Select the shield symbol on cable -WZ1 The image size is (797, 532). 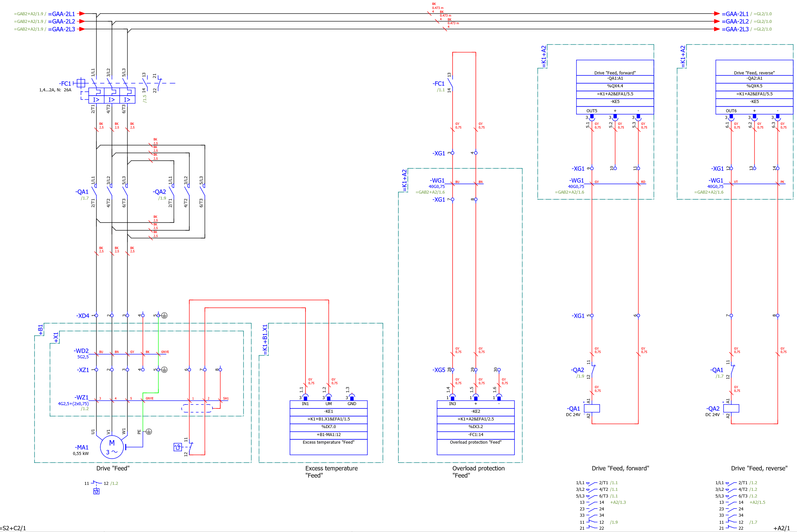tap(197, 408)
